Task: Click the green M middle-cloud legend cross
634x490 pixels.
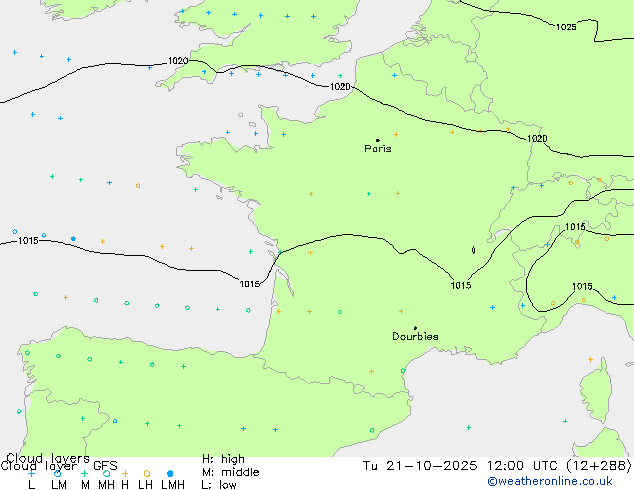Action: pos(84,473)
